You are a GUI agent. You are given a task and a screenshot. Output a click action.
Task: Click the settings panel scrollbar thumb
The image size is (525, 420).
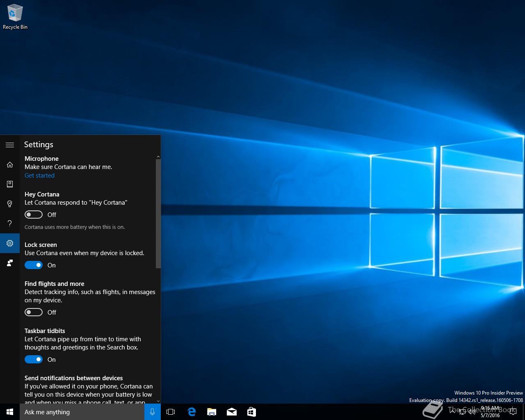pos(158,214)
